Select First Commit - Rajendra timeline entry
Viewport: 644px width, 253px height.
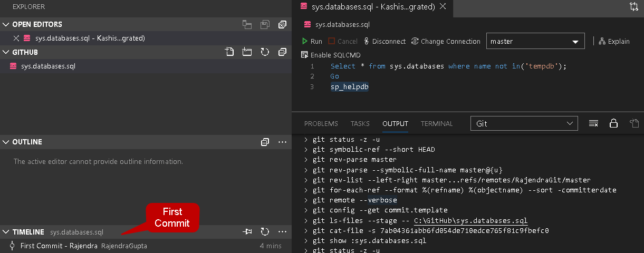[146, 246]
